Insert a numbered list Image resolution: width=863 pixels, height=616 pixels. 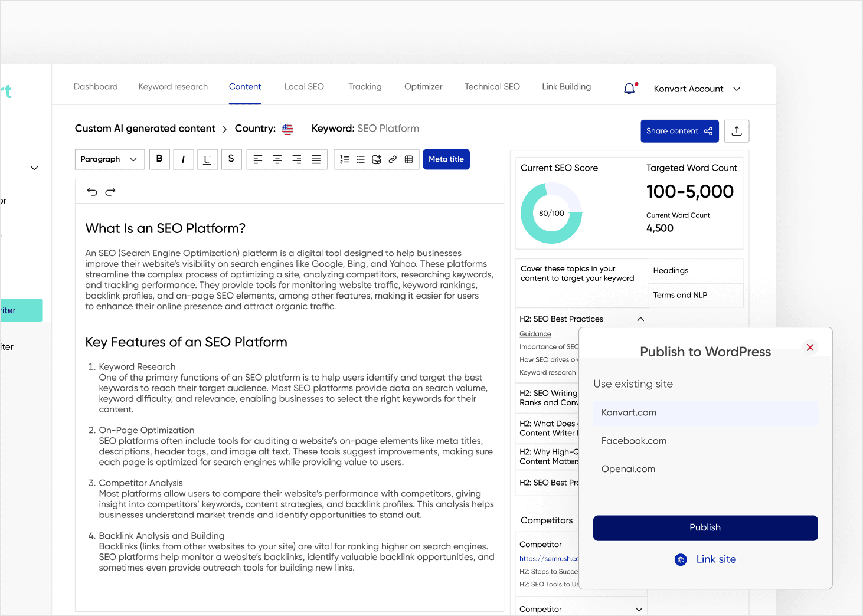point(345,159)
